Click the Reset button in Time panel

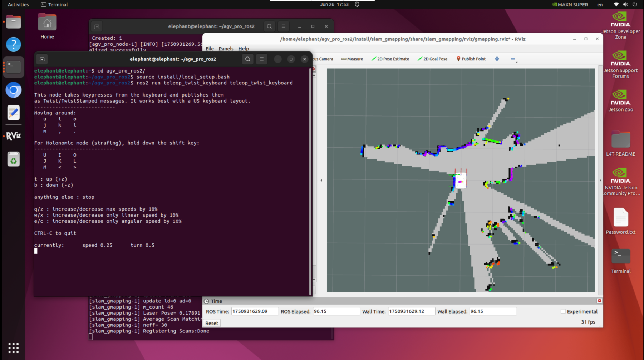[212, 323]
